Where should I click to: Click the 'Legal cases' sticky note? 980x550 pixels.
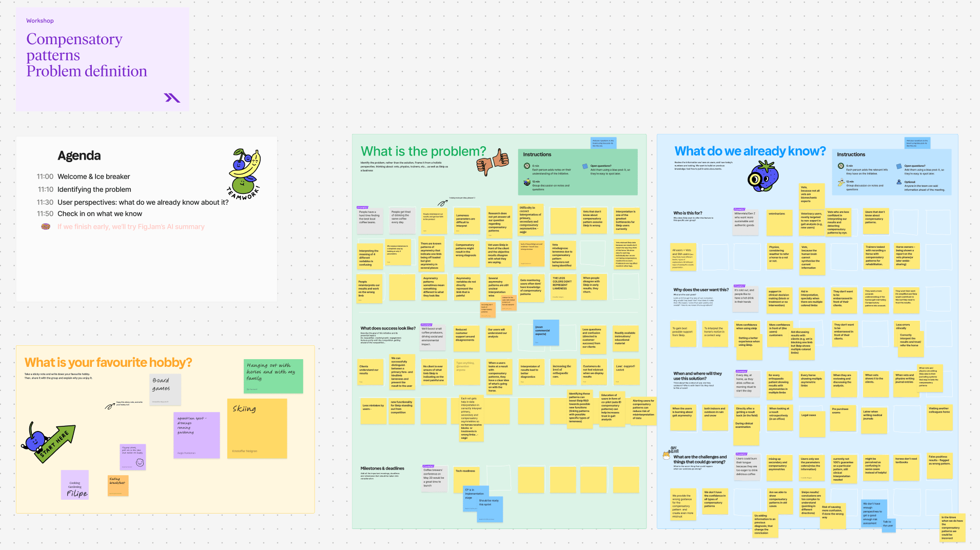click(x=812, y=423)
